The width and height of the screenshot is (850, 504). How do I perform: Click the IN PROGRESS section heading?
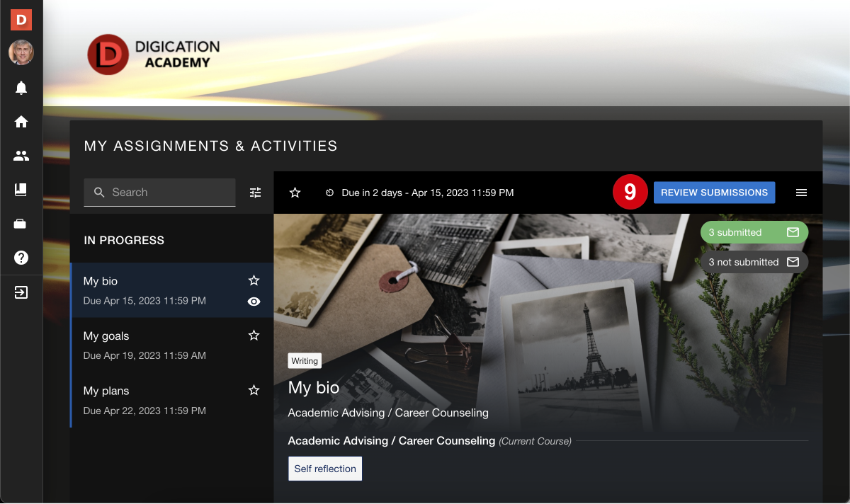click(124, 241)
